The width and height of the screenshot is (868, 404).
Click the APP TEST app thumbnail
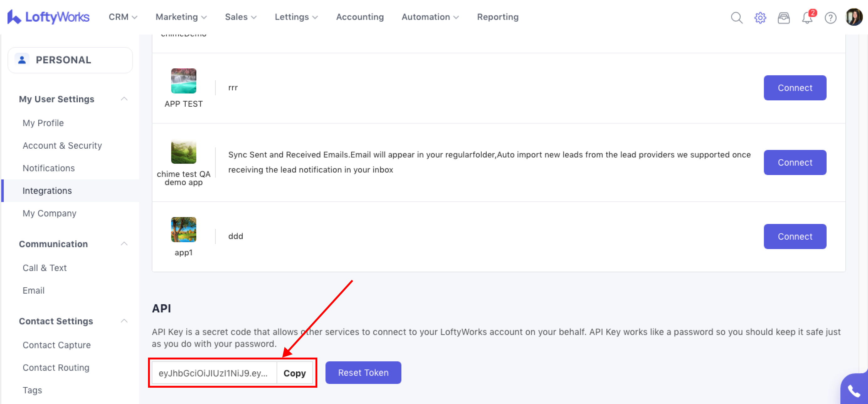tap(183, 81)
